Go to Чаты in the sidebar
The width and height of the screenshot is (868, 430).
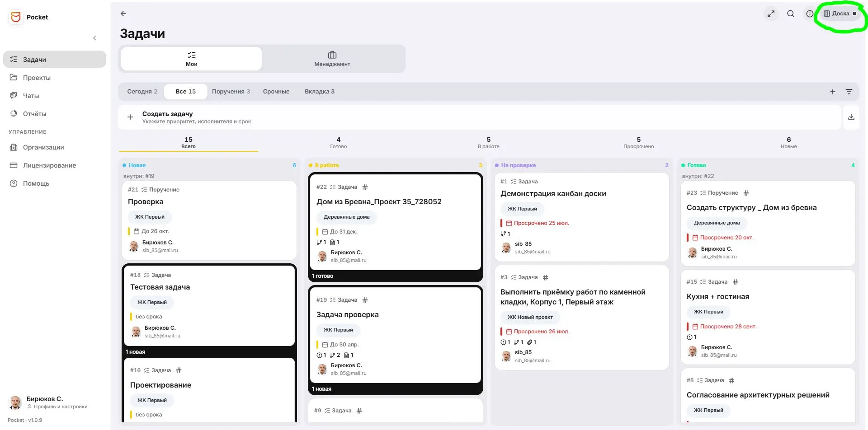tap(55, 96)
